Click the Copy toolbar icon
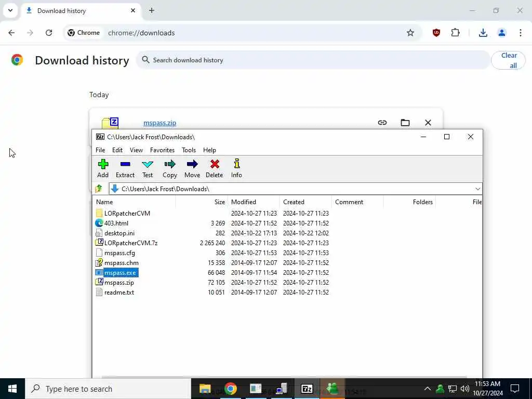The height and width of the screenshot is (399, 532). point(170,169)
